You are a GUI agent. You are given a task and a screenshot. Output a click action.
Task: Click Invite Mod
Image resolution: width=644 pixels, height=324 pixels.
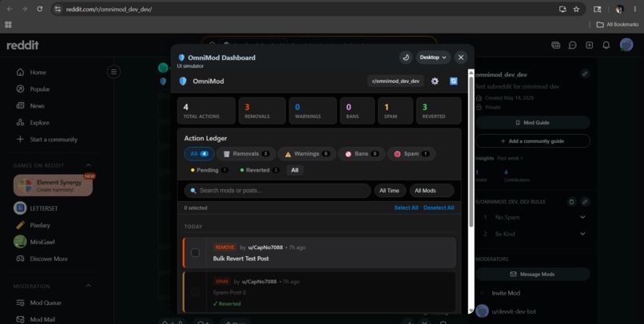pos(506,293)
